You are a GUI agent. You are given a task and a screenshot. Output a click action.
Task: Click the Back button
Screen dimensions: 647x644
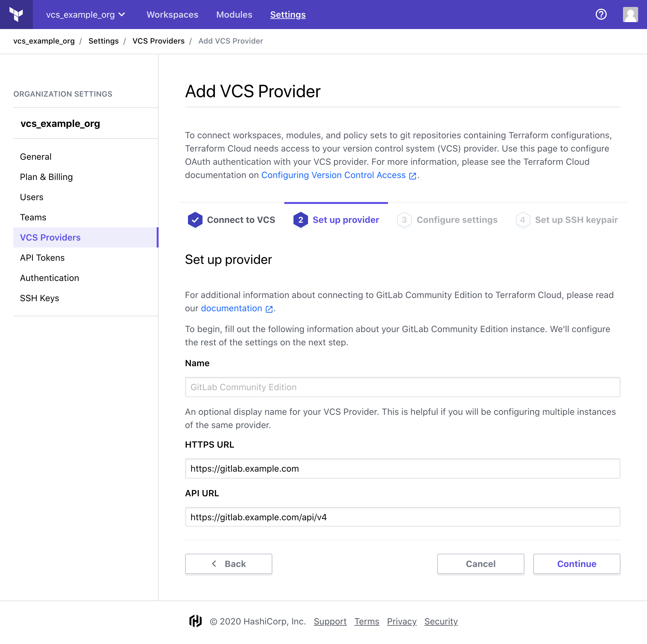click(x=229, y=564)
